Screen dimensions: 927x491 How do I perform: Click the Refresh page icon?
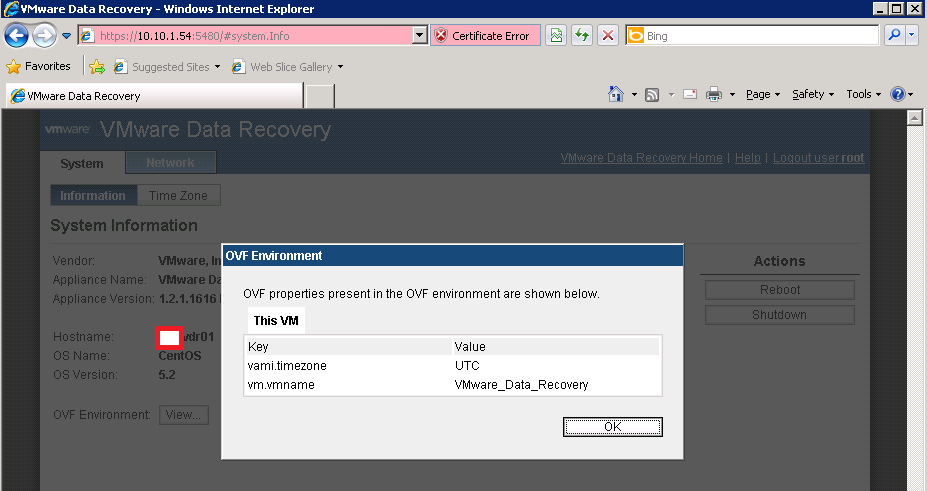click(581, 36)
